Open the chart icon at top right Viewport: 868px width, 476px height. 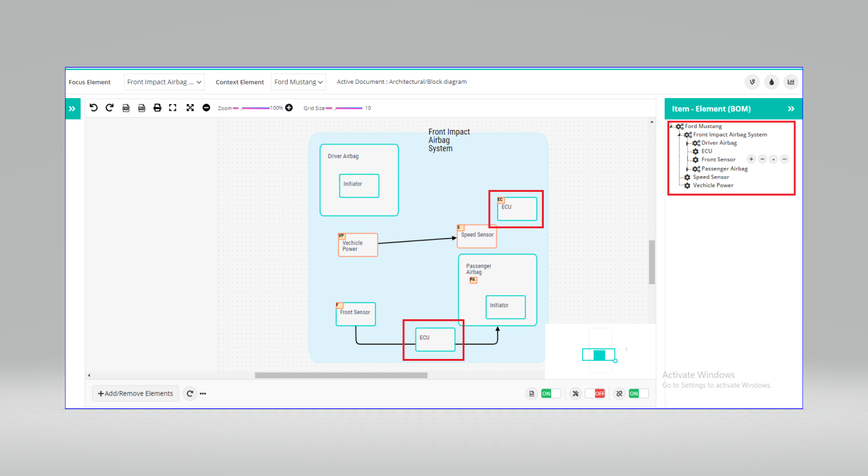791,82
